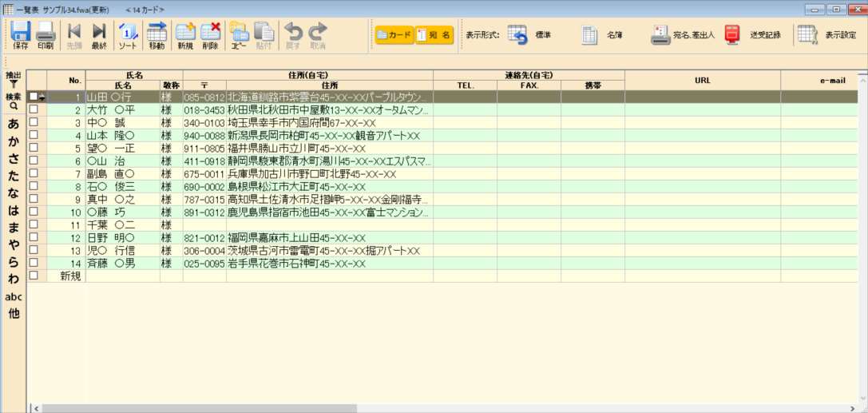Select checkbox for row 14 斉藤
The width and height of the screenshot is (868, 413).
[34, 263]
